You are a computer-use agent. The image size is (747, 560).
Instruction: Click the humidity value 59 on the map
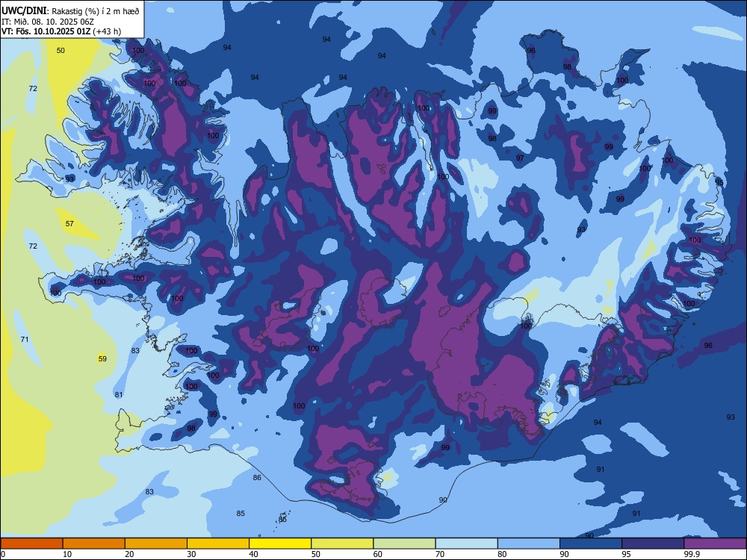point(102,358)
